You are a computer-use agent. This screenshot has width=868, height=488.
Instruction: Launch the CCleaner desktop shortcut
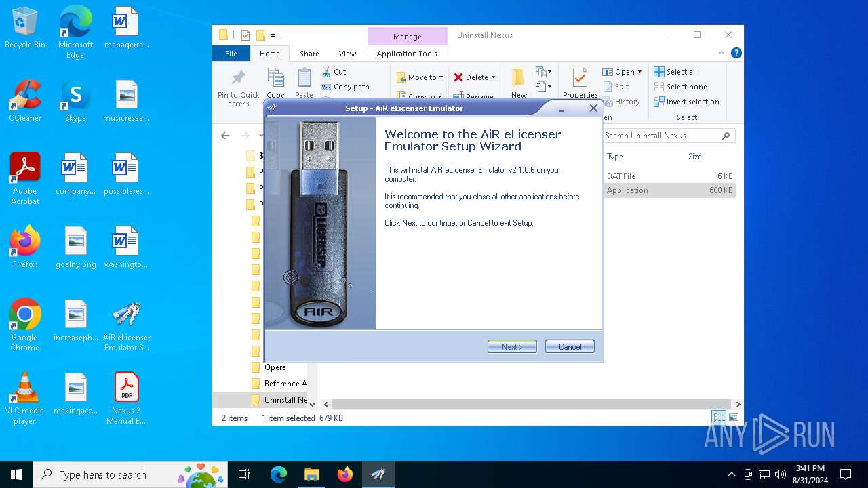pos(25,102)
